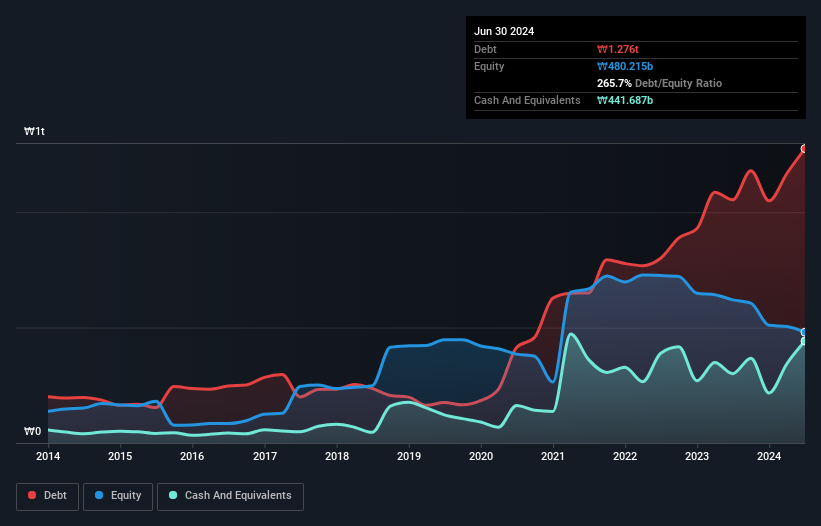Click the red Debt endpoint marker

click(x=805, y=149)
